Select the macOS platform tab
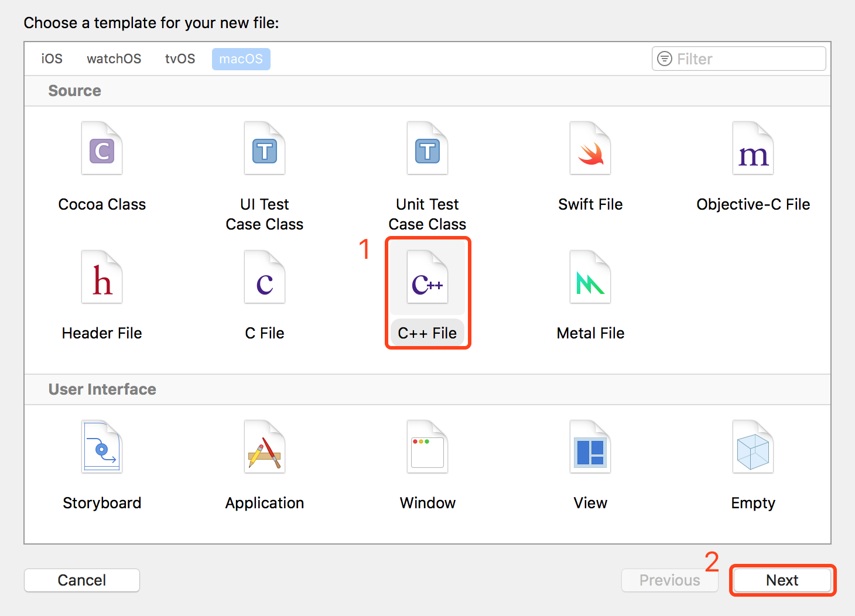 tap(241, 59)
